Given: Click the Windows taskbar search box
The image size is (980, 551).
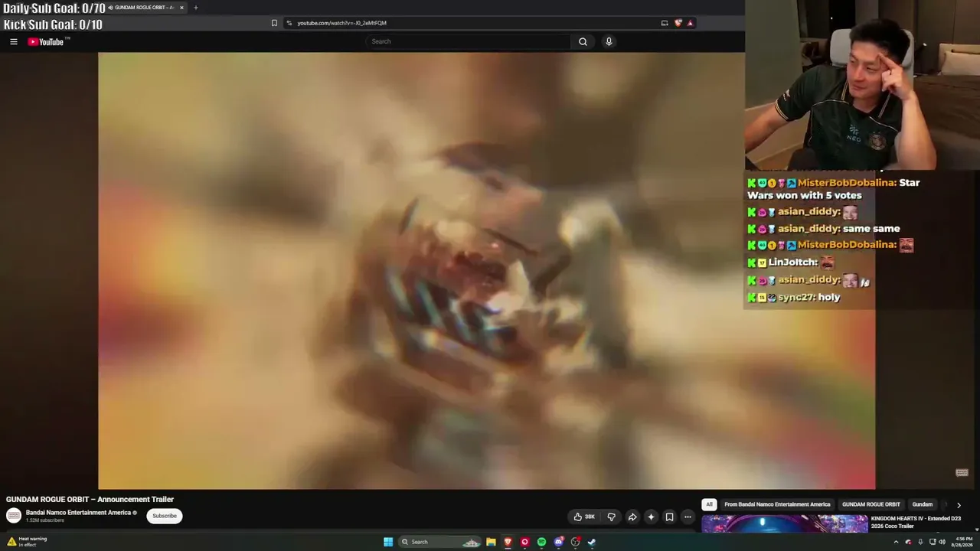Looking at the screenshot, I should tap(439, 542).
